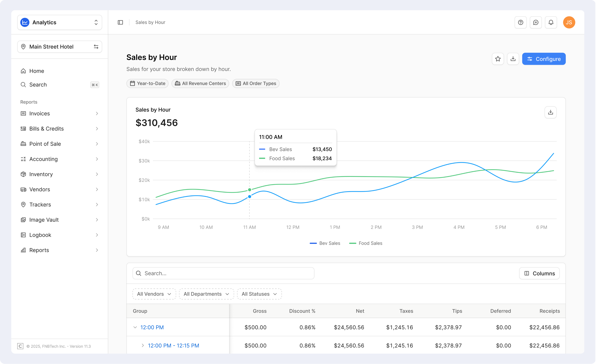Open the All Vendors dropdown

click(154, 294)
